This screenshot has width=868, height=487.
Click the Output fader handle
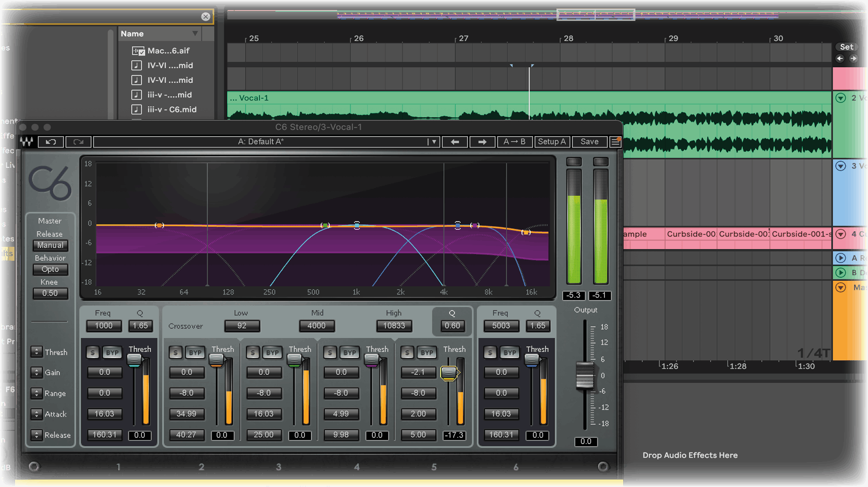[x=585, y=376]
